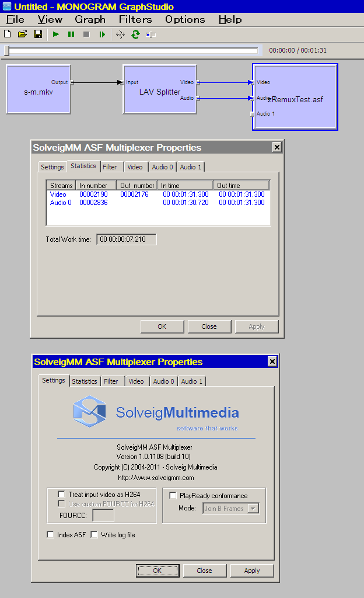Switch to Settings tab in upper properties dialog
This screenshot has height=598, width=364.
click(x=52, y=167)
